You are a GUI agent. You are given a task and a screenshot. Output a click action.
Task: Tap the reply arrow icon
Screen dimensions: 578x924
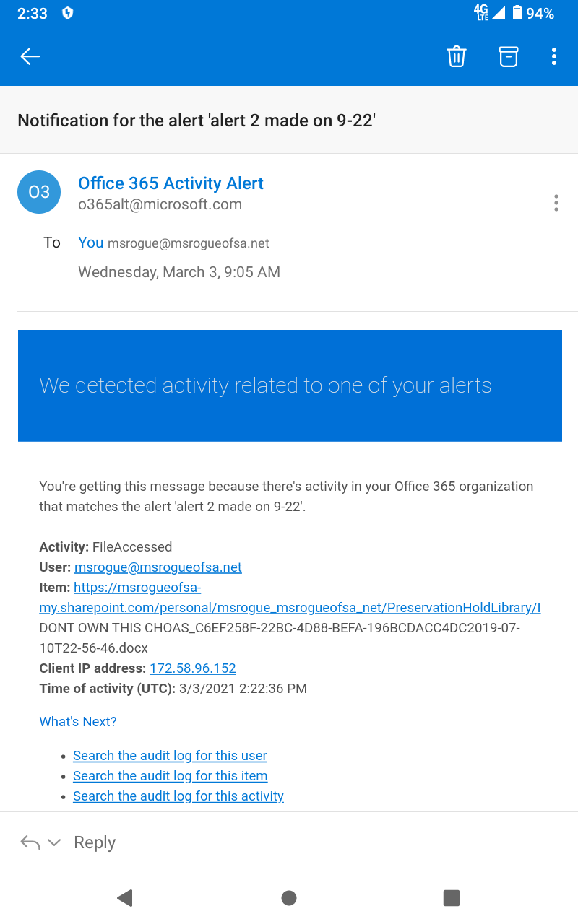click(x=30, y=842)
